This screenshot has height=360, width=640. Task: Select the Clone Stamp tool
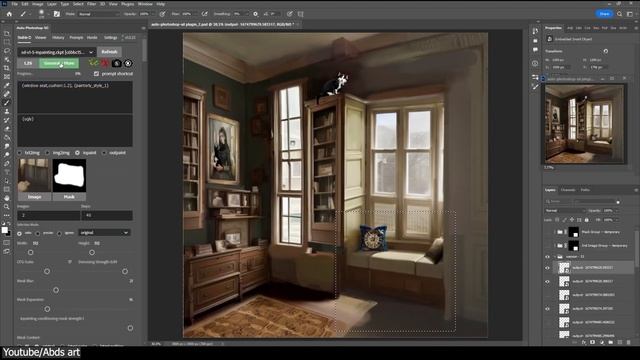[7, 111]
